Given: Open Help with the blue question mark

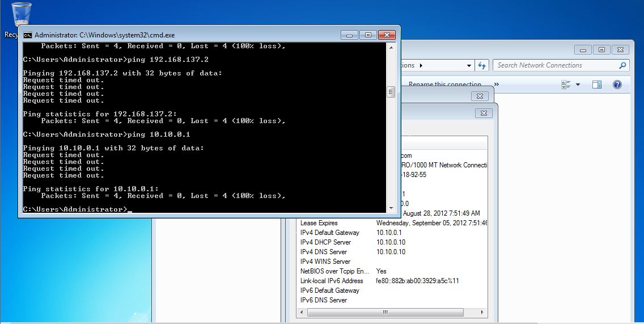Looking at the screenshot, I should (617, 85).
